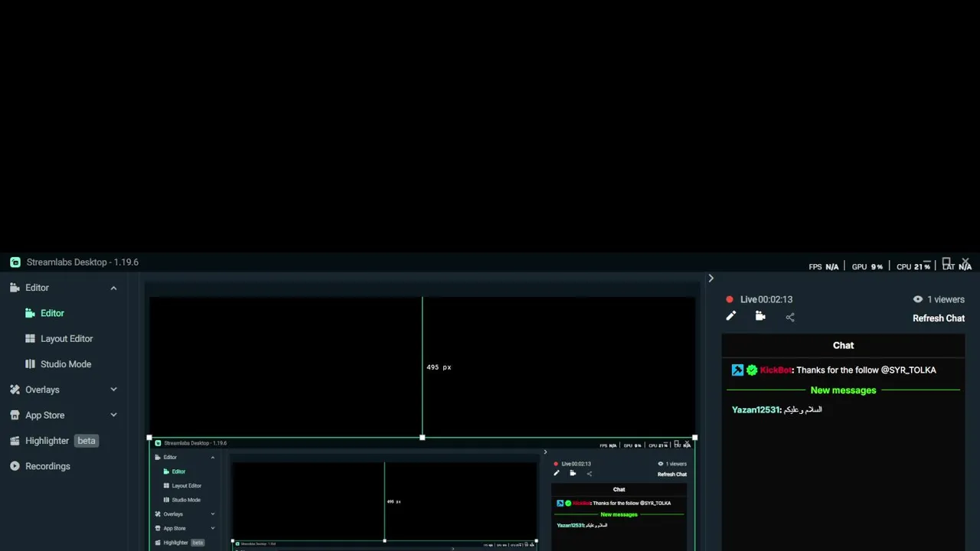Click the @SYR_TOLKA mention in chat

point(908,370)
